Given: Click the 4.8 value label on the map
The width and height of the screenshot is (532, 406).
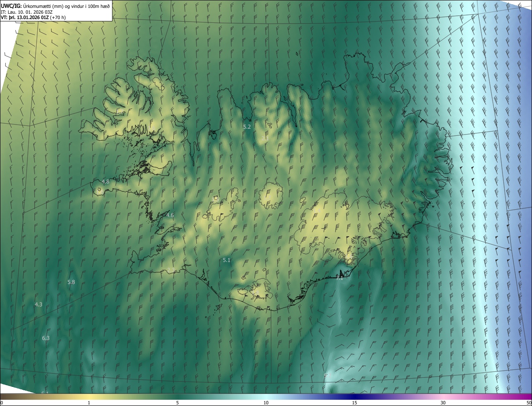Looking at the screenshot, I should 106,182.
